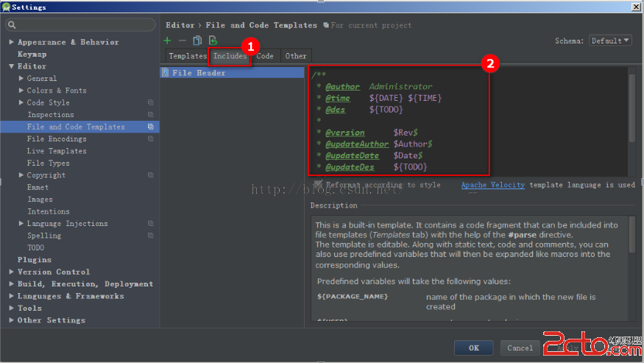Toggle Reformat according to style checkbox

click(318, 185)
